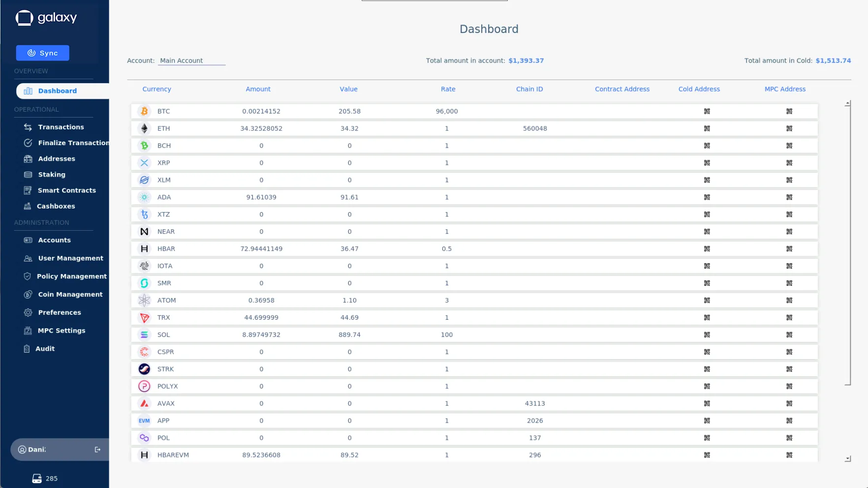This screenshot has height=488, width=868.
Task: Click the 285 counter icon at the sidebar bottom
Action: pyautogui.click(x=37, y=479)
